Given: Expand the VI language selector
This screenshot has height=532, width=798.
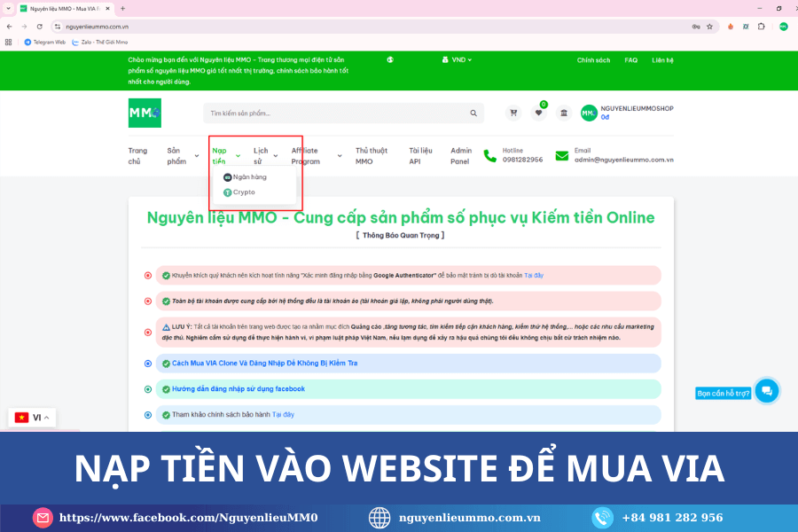Looking at the screenshot, I should click(33, 417).
